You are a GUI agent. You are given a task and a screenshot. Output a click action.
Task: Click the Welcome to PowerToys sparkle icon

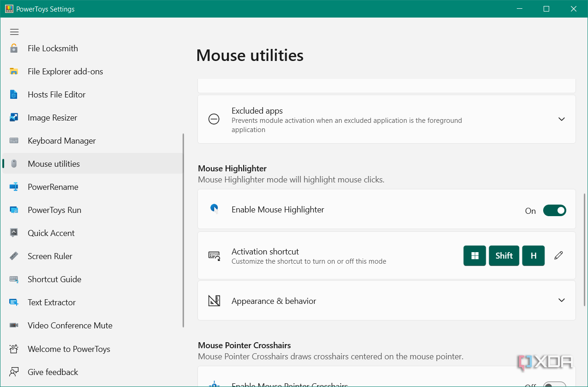(x=14, y=349)
